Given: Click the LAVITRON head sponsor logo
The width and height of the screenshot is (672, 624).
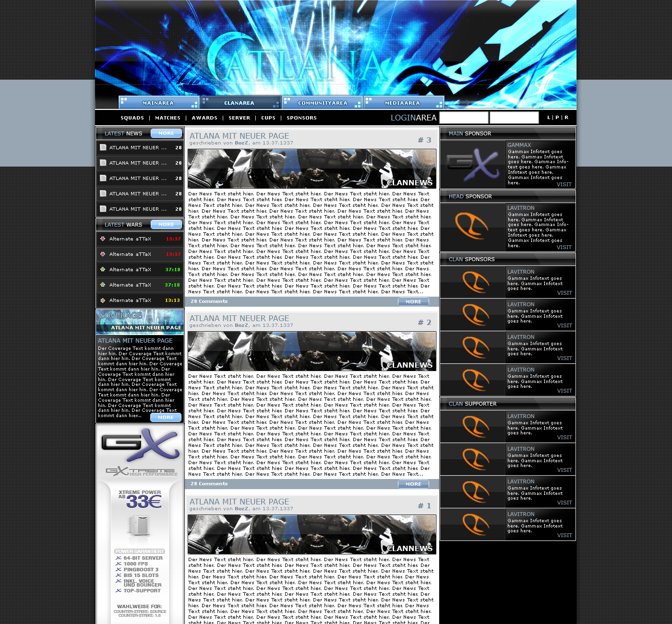Looking at the screenshot, I should coord(473,227).
